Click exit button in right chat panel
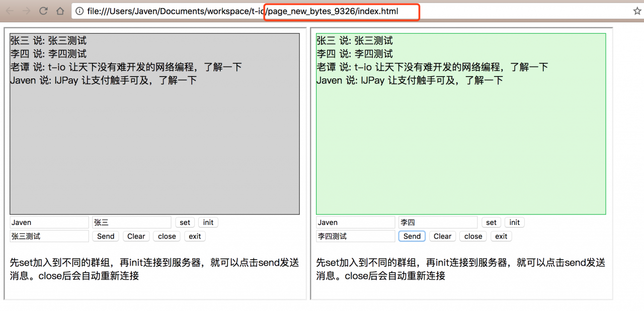 [x=501, y=236]
